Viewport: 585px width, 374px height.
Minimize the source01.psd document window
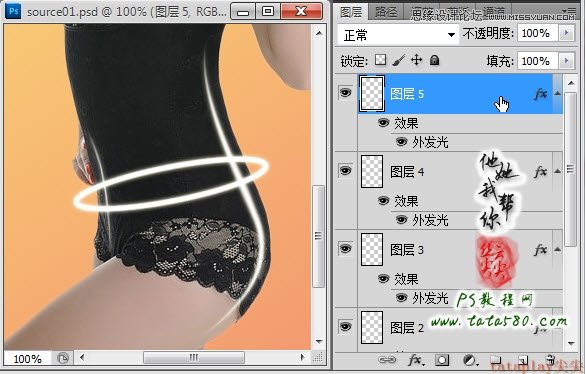coord(243,11)
